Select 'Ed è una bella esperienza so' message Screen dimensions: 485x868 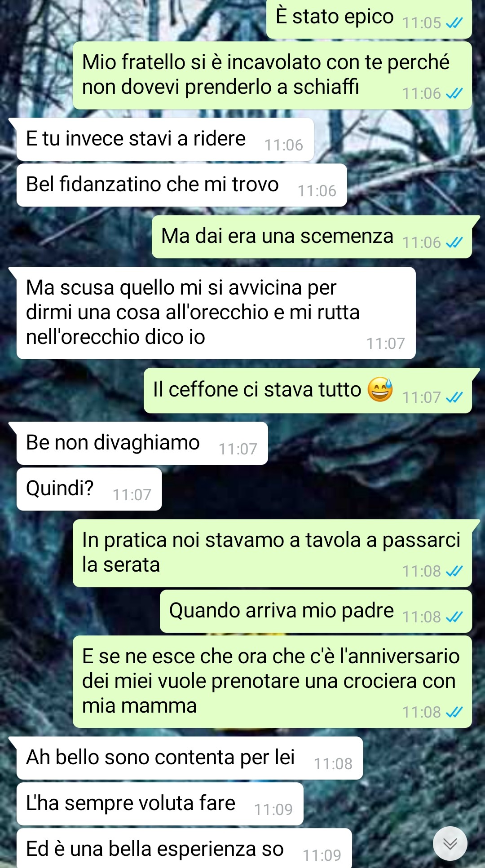tap(184, 848)
